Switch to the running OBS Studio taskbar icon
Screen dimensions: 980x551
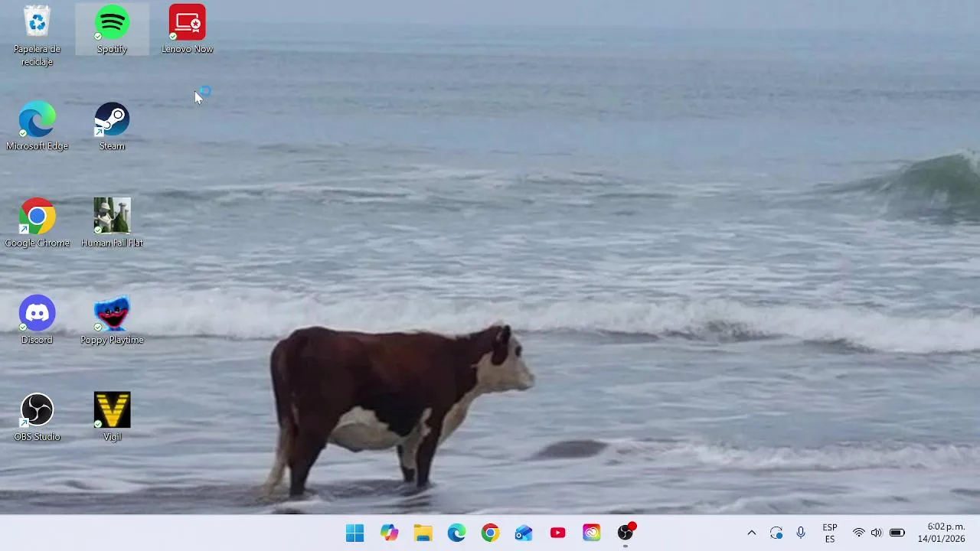pyautogui.click(x=626, y=533)
